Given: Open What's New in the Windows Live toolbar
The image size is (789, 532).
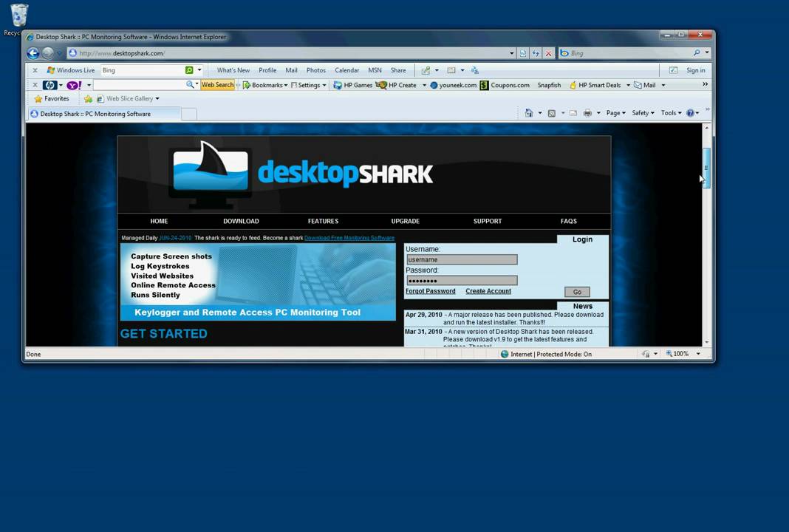Looking at the screenshot, I should [233, 70].
